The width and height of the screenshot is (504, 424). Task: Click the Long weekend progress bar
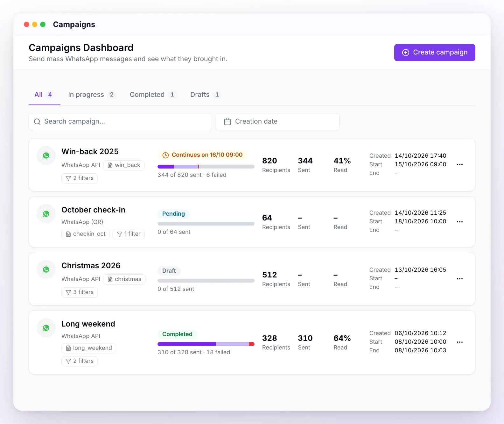point(206,344)
